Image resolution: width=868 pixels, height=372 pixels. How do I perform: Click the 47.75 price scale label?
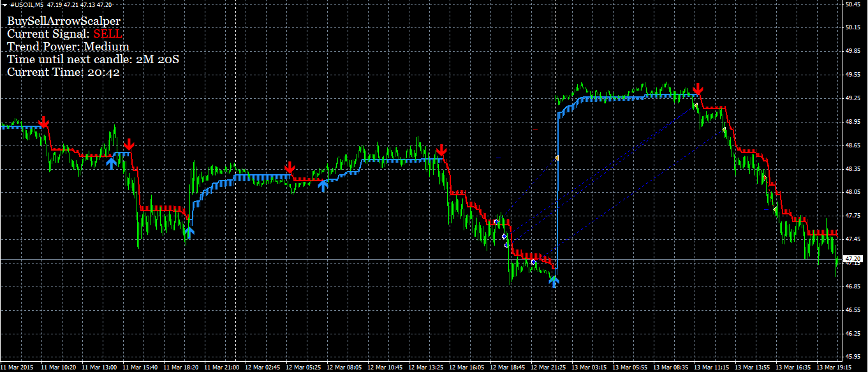click(x=853, y=216)
